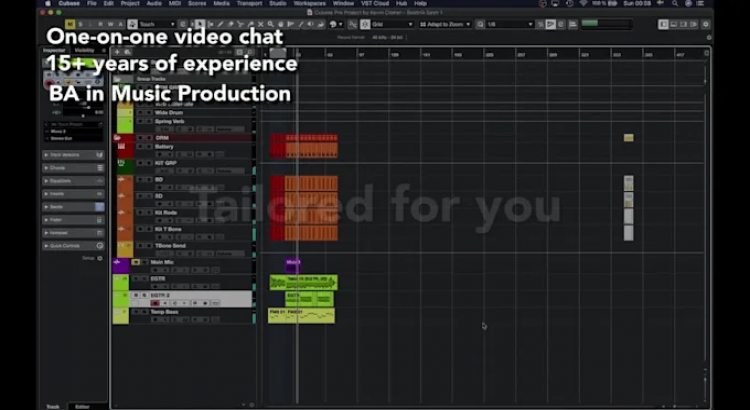Switch to the Visibility tab
750x410 pixels.
84,50
